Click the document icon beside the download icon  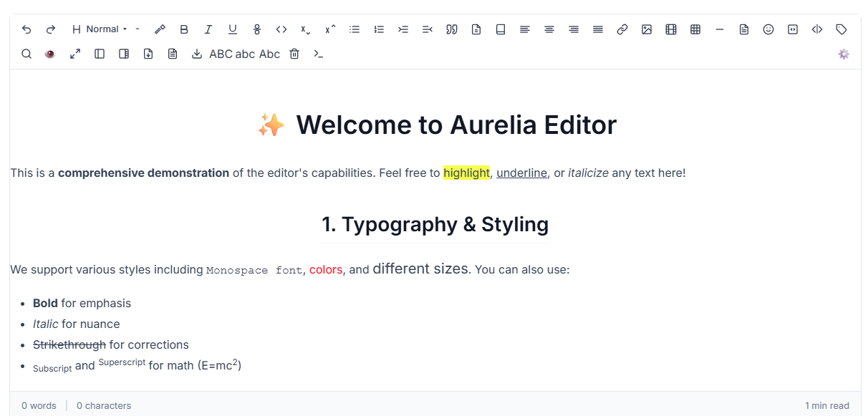coord(173,54)
